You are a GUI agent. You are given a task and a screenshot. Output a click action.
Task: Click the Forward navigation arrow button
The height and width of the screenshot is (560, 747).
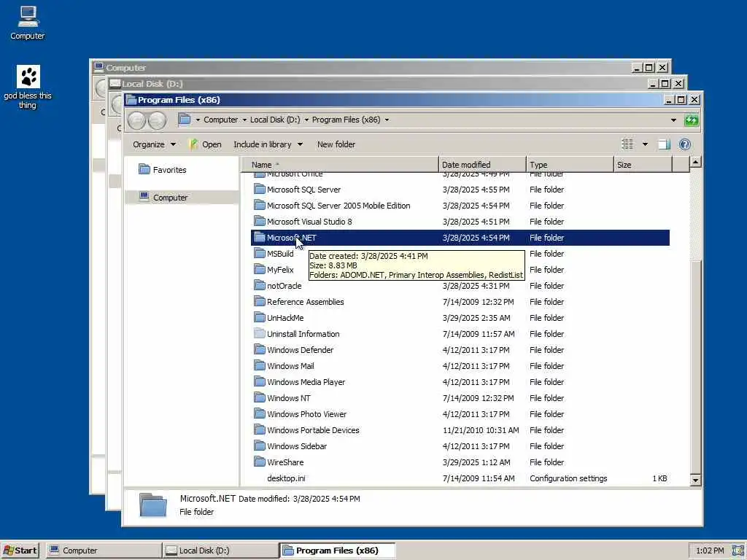click(158, 120)
